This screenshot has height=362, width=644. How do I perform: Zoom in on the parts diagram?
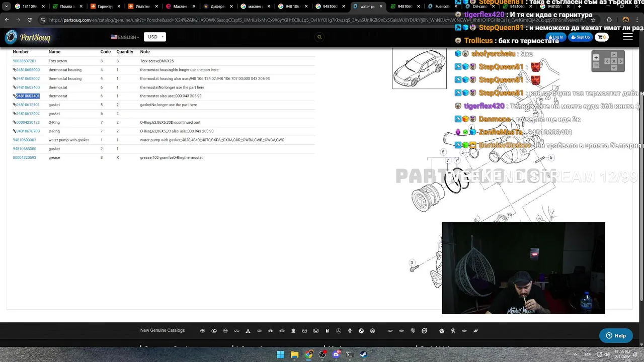pyautogui.click(x=596, y=57)
